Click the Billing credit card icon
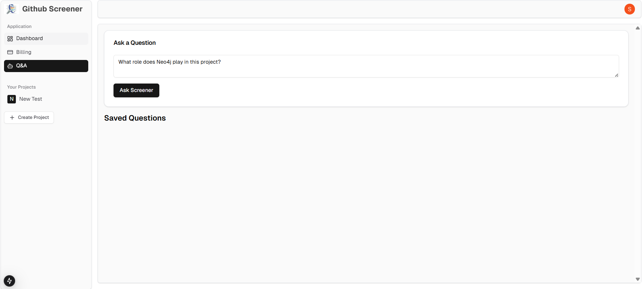644x289 pixels. click(10, 52)
